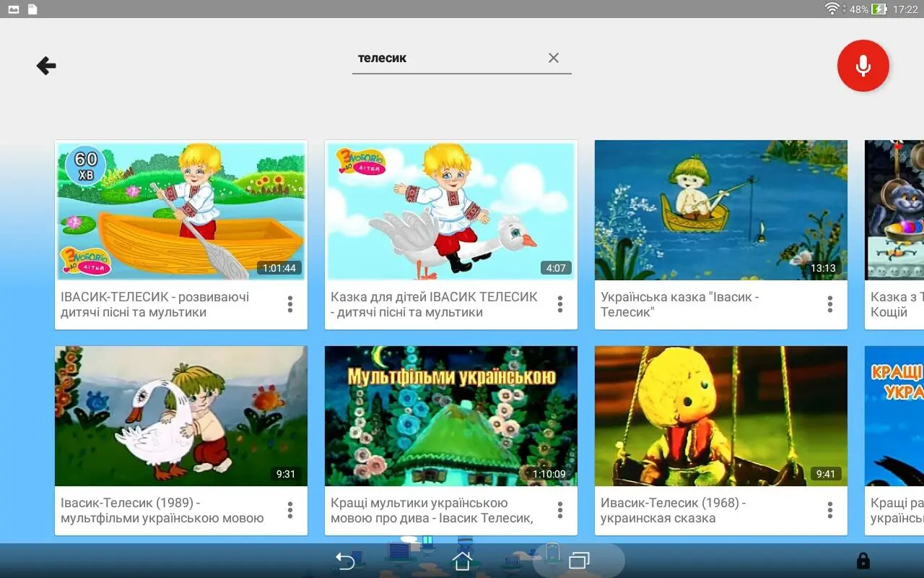The image size is (924, 578).
Task: Play the boy hugging goose thumbnail 9:31
Action: tap(181, 416)
